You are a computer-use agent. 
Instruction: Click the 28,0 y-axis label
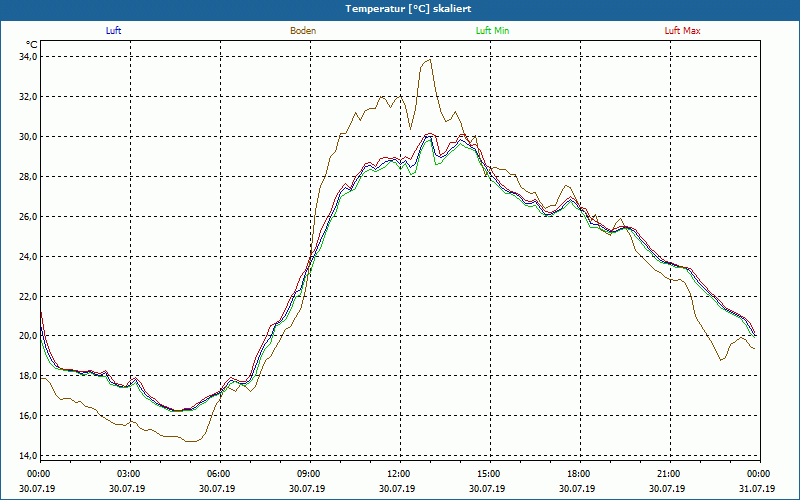[x=26, y=177]
